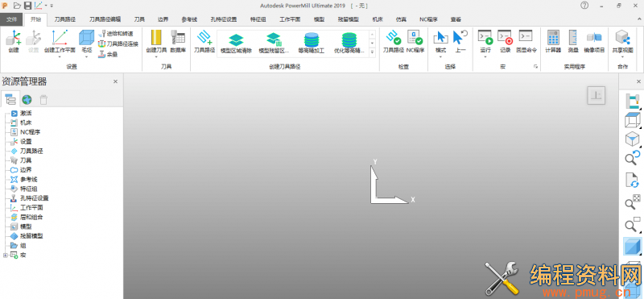Image resolution: width=644 pixels, height=299 pixels.
Task: Click the 记录 record macro icon
Action: [506, 37]
